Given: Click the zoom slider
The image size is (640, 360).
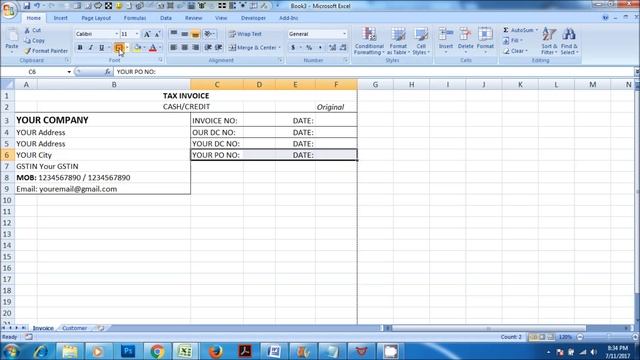Looking at the screenshot, I should coord(608,337).
